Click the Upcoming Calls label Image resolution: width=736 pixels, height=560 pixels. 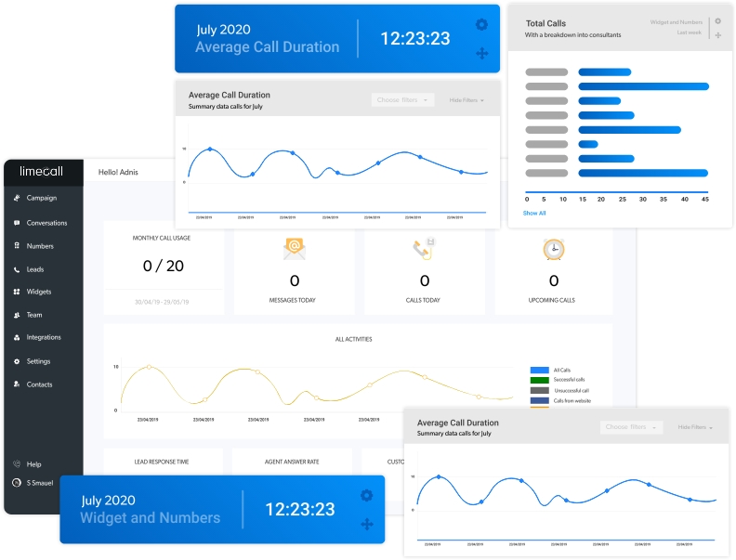(552, 300)
